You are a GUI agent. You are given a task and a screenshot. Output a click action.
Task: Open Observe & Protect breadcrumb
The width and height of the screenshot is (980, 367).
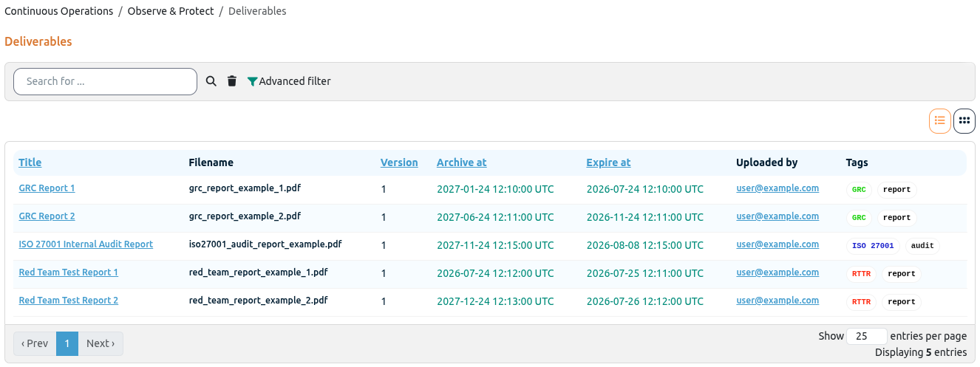[171, 11]
